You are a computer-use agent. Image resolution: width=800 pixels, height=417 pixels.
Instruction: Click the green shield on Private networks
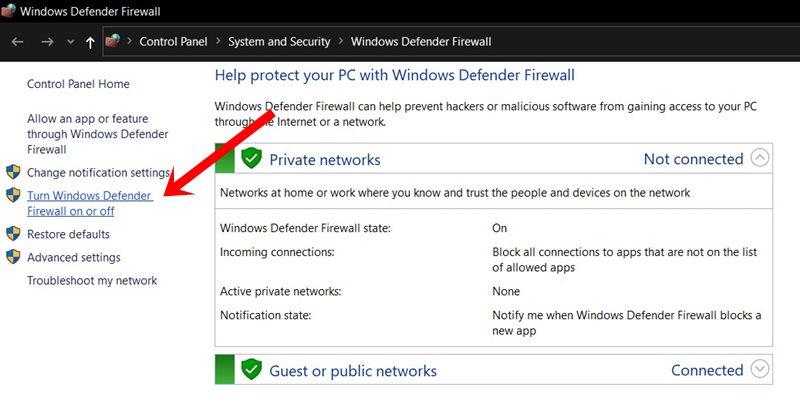pyautogui.click(x=252, y=159)
